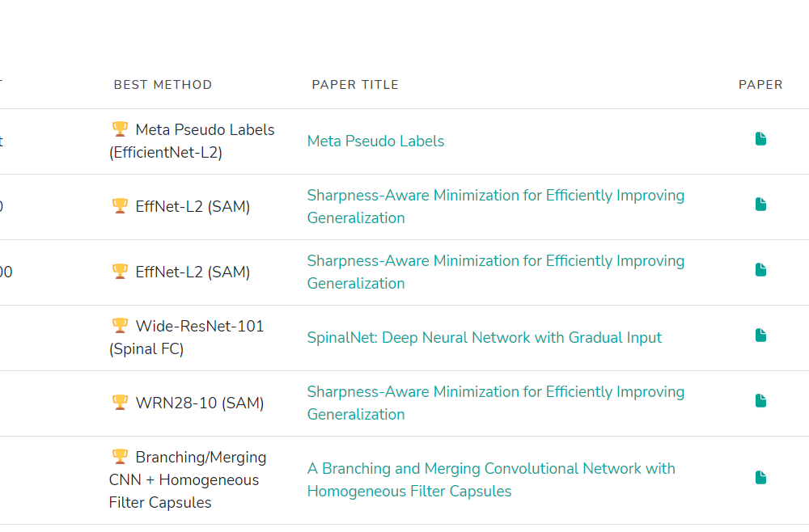This screenshot has height=532, width=809.
Task: Click the trophy icon in the first EffNet-L2 (SAM) row
Action: (120, 206)
